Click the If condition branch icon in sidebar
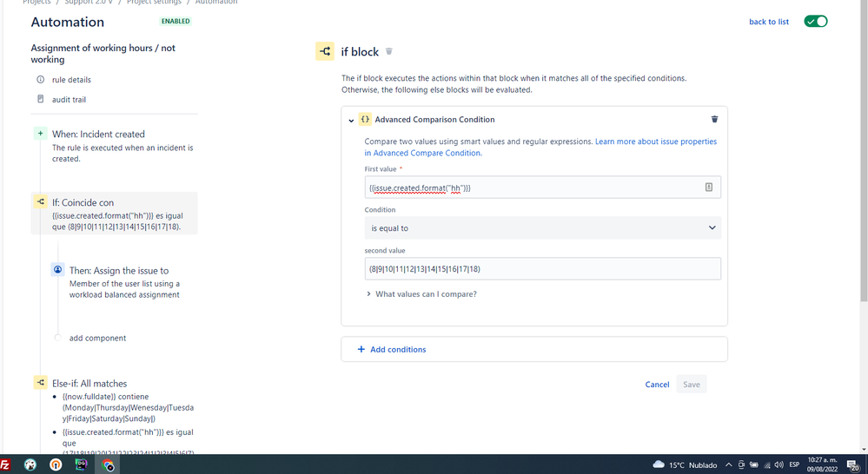This screenshot has width=868, height=474. [x=41, y=202]
